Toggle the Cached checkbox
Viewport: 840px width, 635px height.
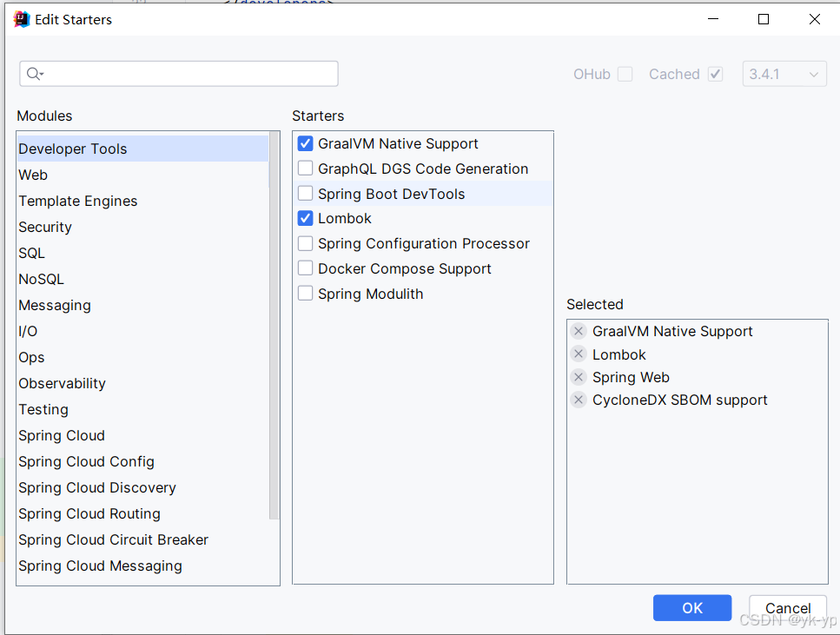(x=715, y=74)
